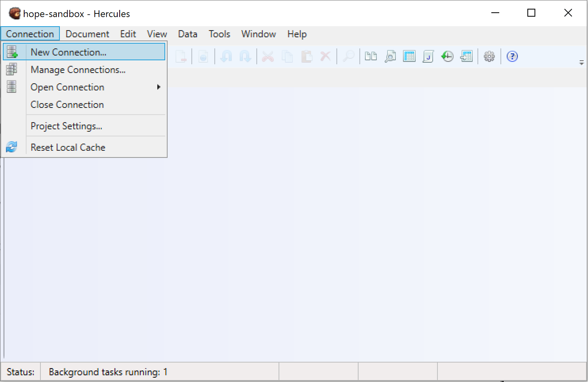Screen dimensions: 588x382
Task: Open the Window menu
Action: click(x=259, y=34)
